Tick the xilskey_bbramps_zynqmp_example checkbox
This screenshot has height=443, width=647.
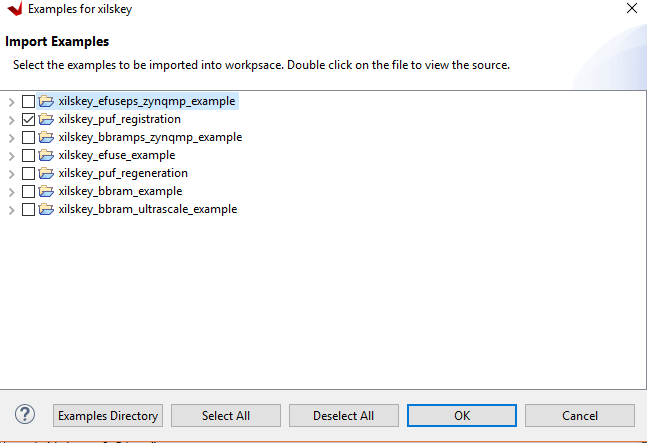[28, 137]
